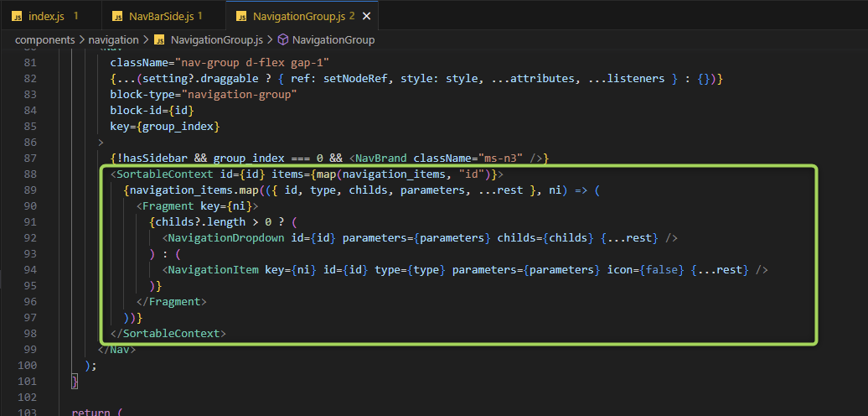
Task: Click the cube symbol icon in breadcrumbs
Action: click(x=283, y=39)
